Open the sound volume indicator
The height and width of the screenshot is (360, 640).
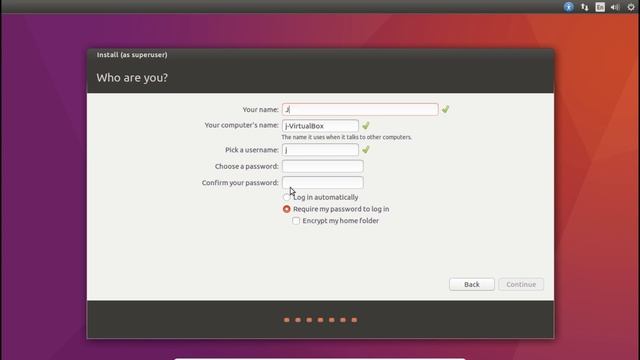pyautogui.click(x=615, y=7)
